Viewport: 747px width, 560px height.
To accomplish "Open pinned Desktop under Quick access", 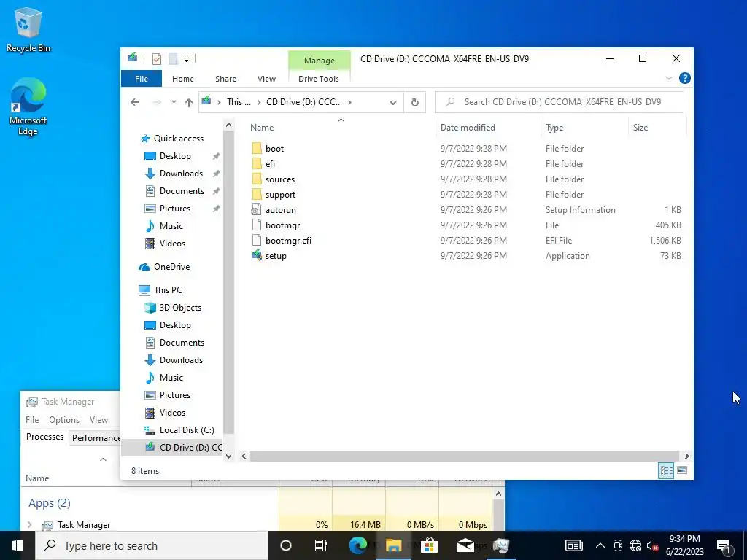I will coord(175,156).
